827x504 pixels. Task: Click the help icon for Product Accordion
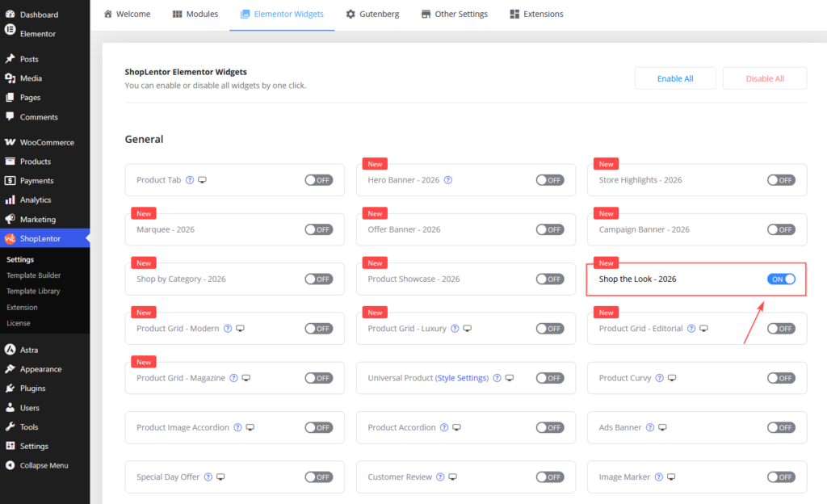(444, 427)
